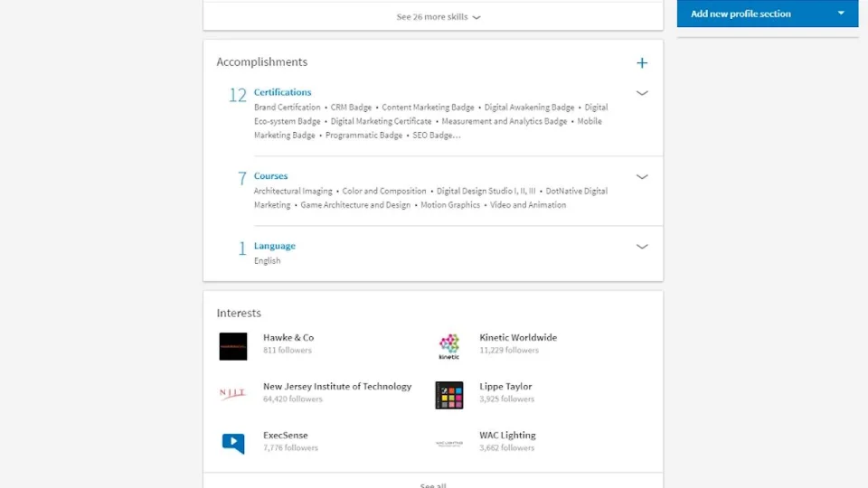Expand the Courses section chevron
Screen dimensions: 868x488
tap(642, 177)
